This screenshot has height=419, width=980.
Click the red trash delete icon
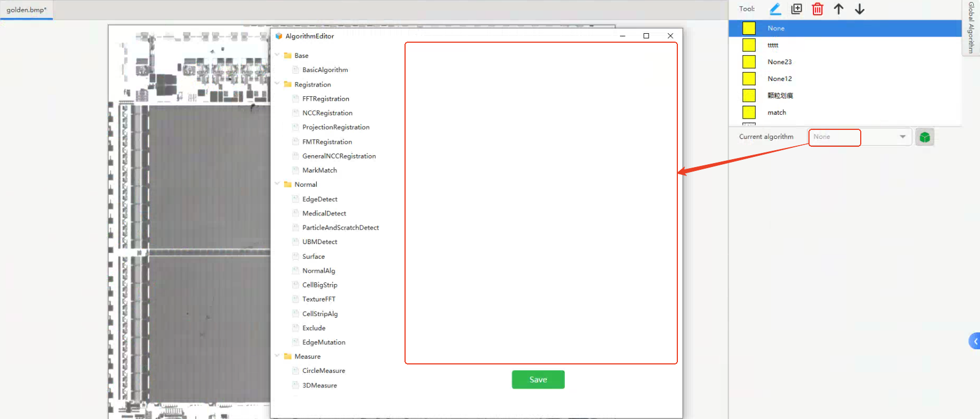point(817,9)
